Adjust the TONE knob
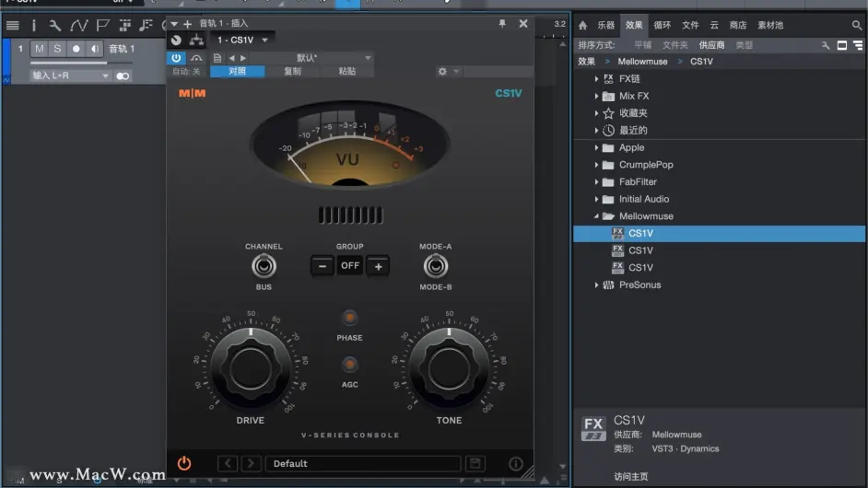This screenshot has height=488, width=868. tap(449, 368)
